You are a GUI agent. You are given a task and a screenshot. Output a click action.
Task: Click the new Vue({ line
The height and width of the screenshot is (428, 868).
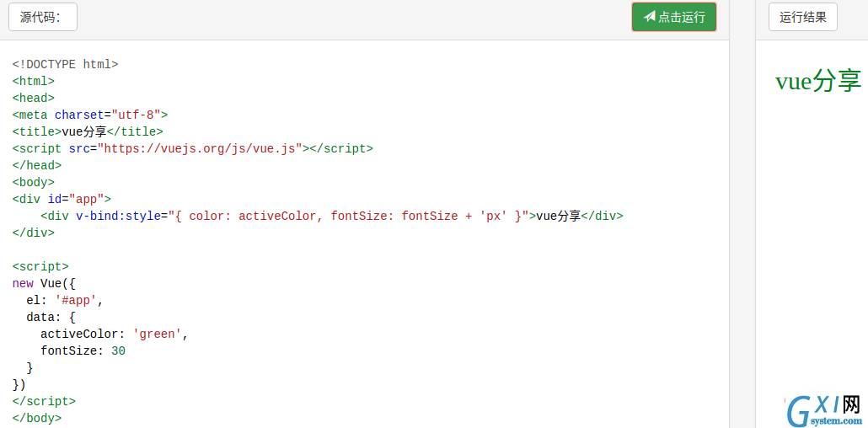(44, 284)
